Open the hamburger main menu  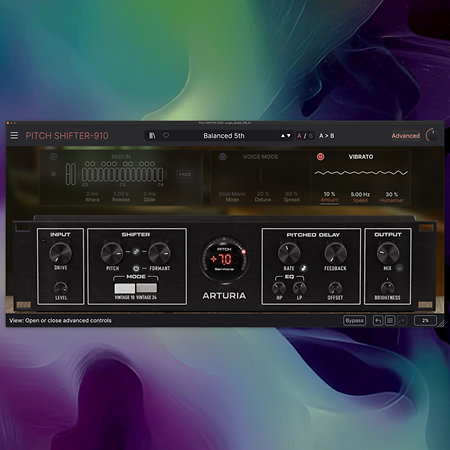click(x=14, y=135)
